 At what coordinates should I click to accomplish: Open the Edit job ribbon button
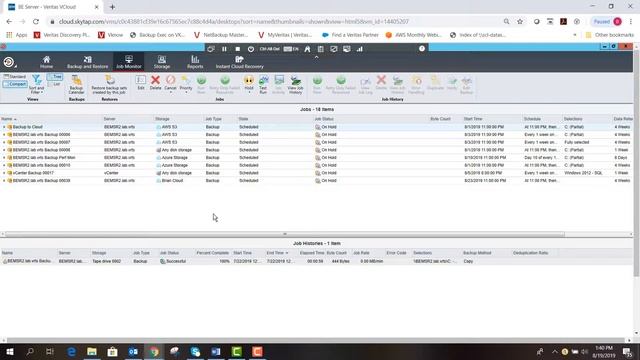(x=141, y=82)
